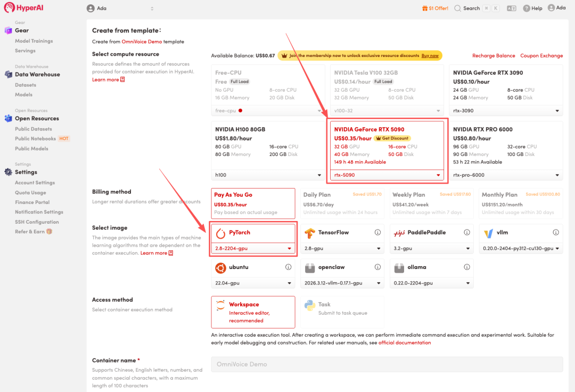Click the openclaw image icon
The width and height of the screenshot is (575, 392).
pos(310,268)
